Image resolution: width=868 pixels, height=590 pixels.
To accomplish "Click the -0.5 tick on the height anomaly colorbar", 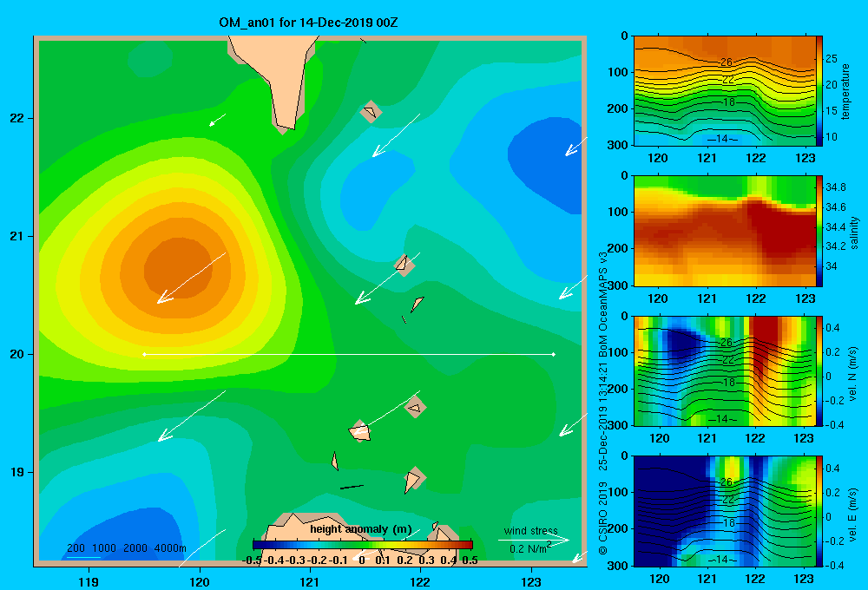I will click(252, 560).
